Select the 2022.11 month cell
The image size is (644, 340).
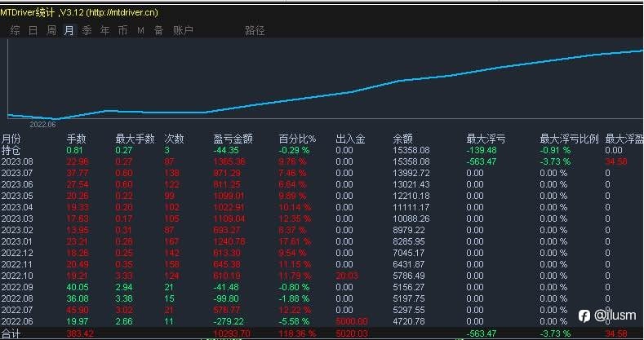click(17, 264)
